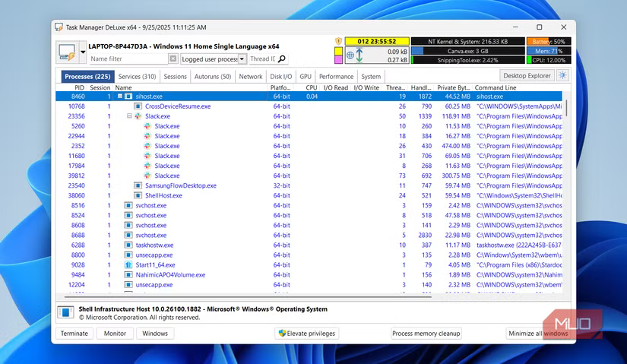Open the Disk I/O tab

pos(281,76)
